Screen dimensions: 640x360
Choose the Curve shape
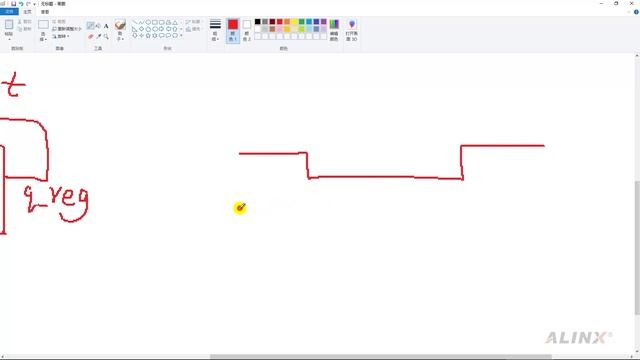pos(141,22)
